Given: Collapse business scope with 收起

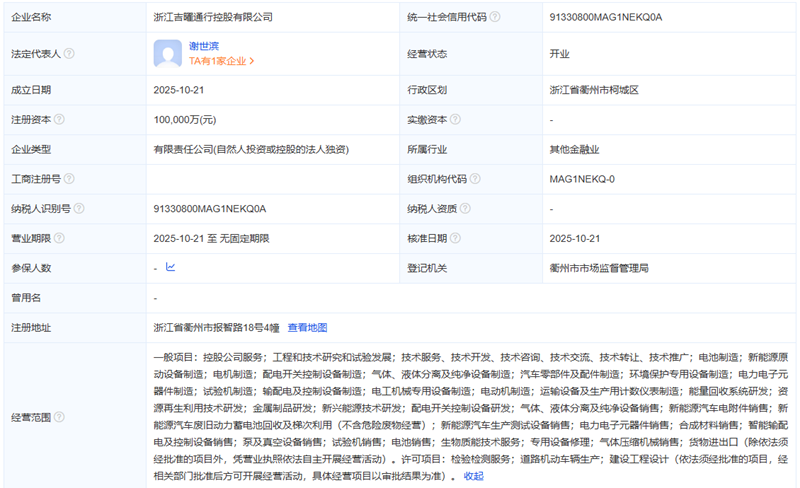Looking at the screenshot, I should click(x=474, y=476).
